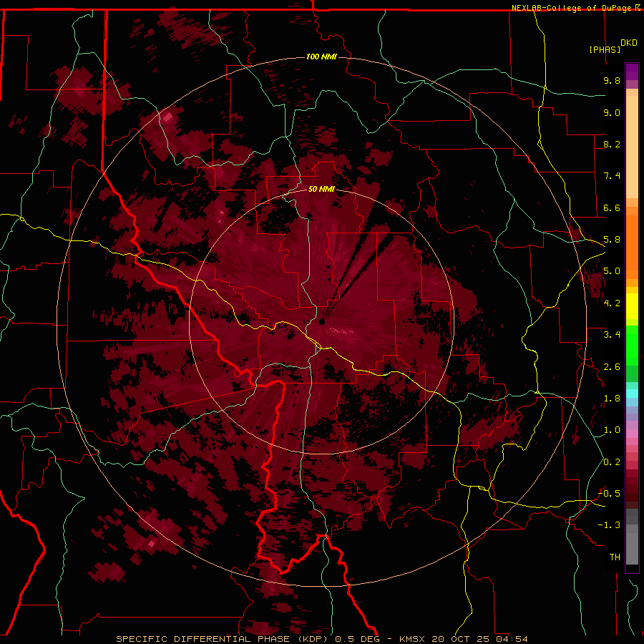Click the 7.4 legend value
Image resolution: width=644 pixels, height=644 pixels.
[612, 176]
